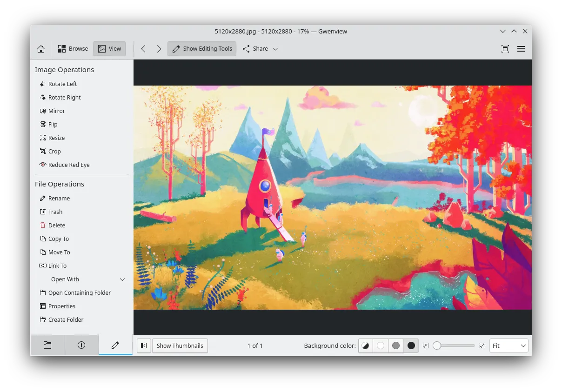Viewport: 562px width, 392px height.
Task: Go to the previous image arrow
Action: [143, 49]
